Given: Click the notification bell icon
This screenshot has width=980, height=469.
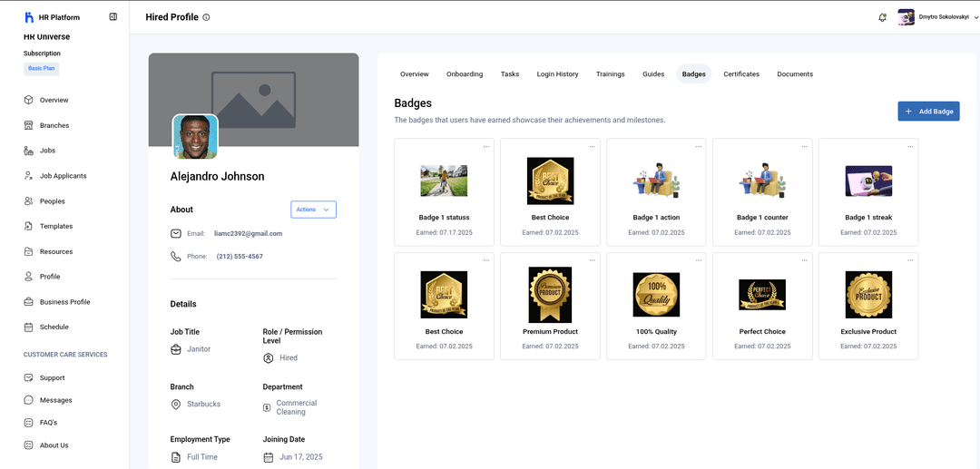Looking at the screenshot, I should tap(882, 17).
